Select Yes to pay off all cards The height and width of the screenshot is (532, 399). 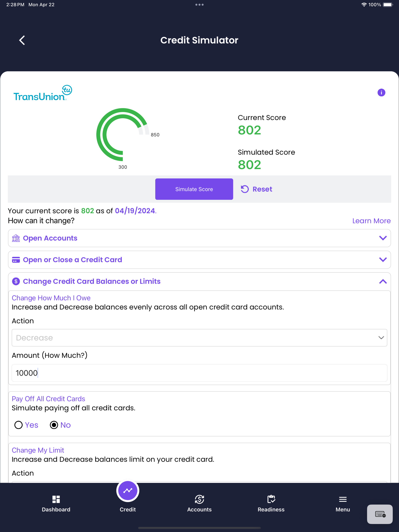click(x=19, y=425)
